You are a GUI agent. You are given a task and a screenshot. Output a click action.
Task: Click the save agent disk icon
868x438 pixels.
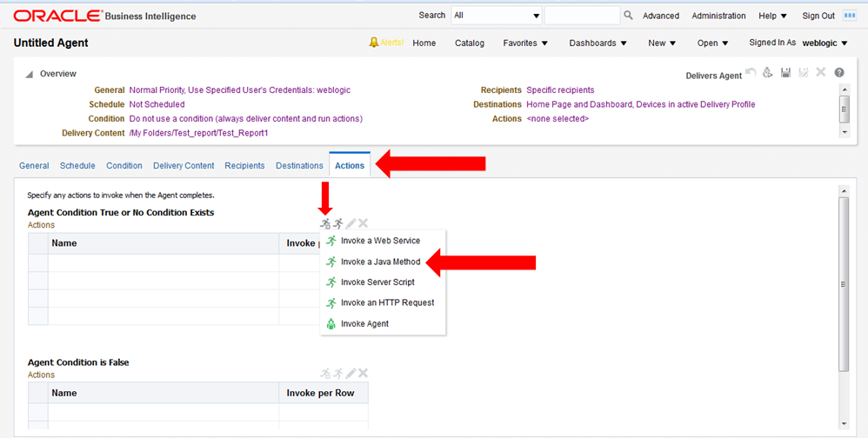(x=785, y=72)
